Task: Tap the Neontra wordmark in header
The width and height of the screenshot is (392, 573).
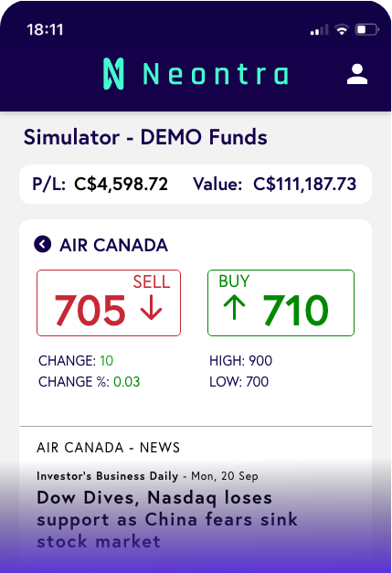Action: click(x=216, y=74)
